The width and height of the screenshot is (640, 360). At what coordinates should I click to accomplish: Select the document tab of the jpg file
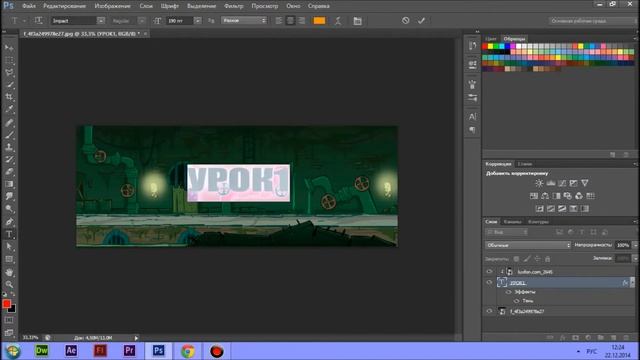(x=84, y=33)
